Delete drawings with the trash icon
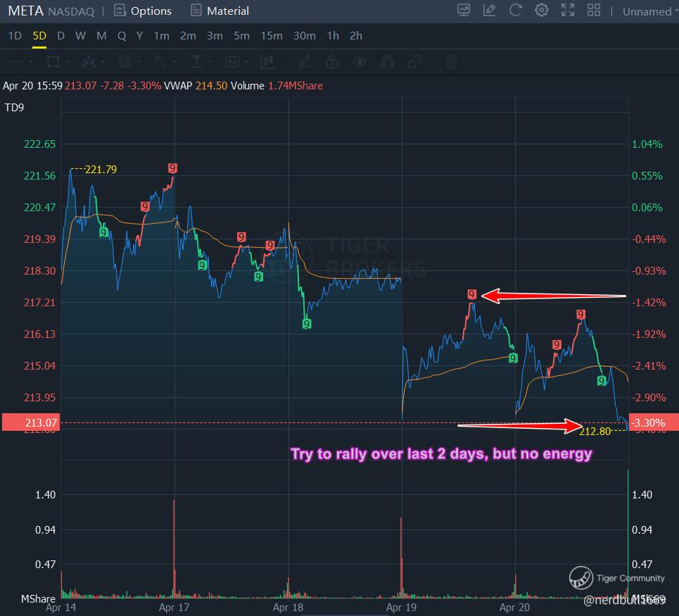 pyautogui.click(x=452, y=62)
